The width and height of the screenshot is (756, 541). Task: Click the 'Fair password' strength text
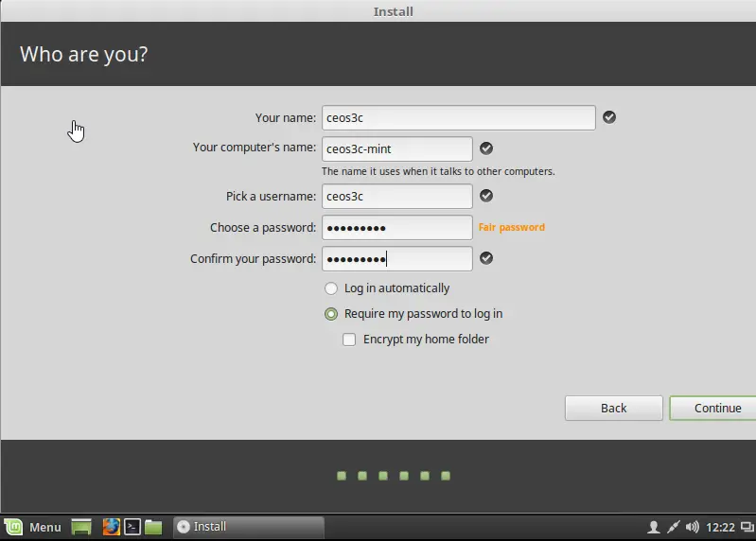click(512, 227)
